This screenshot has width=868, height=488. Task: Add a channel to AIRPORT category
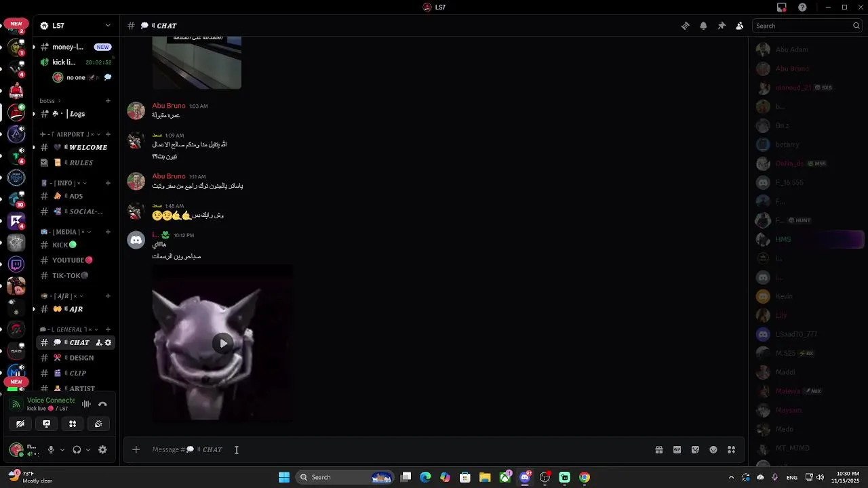(108, 134)
